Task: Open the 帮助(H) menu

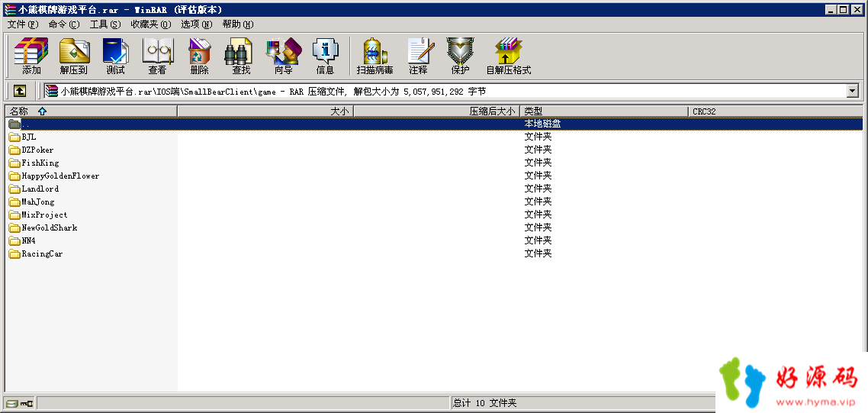Action: point(238,24)
